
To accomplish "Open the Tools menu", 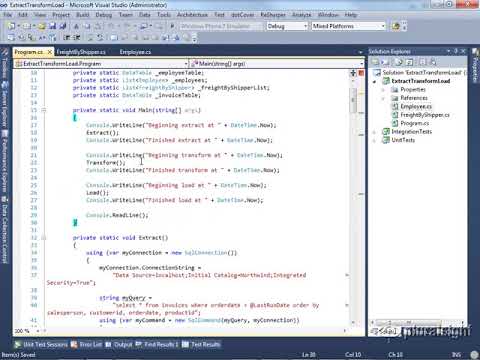I will click(164, 15).
